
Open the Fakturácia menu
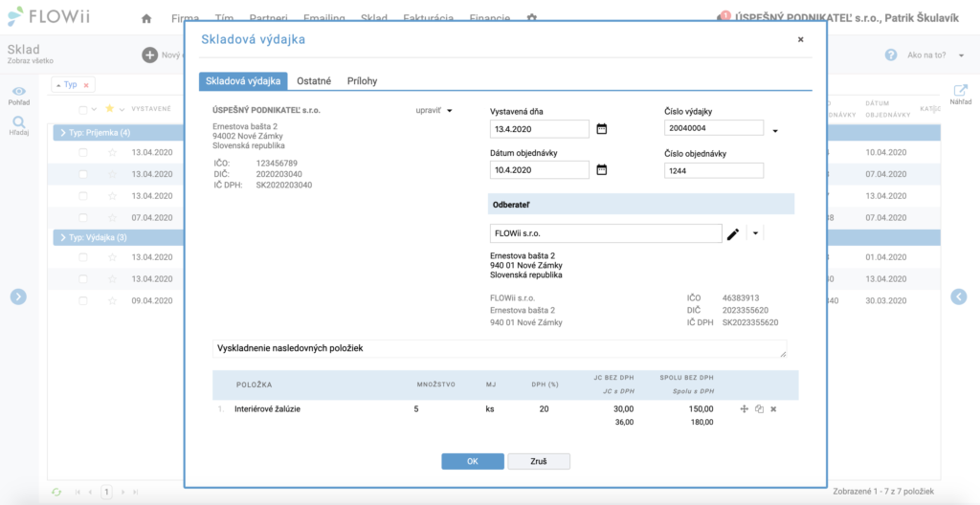(428, 18)
